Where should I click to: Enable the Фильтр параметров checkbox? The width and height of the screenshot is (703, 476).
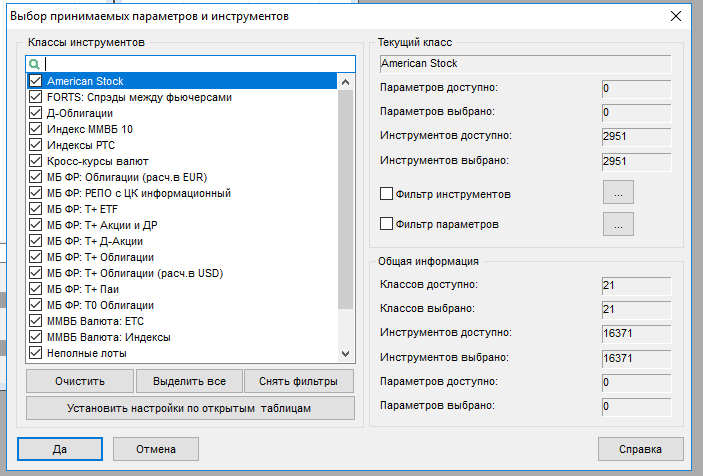(x=387, y=225)
